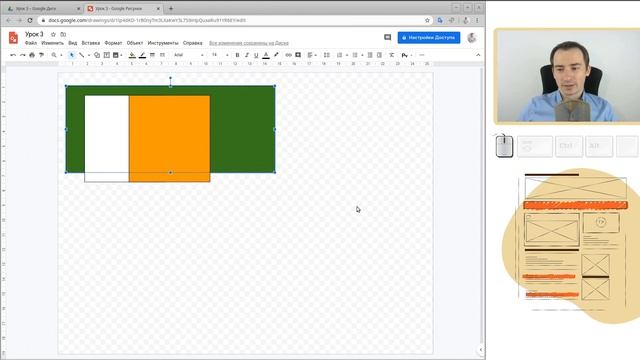
Task: Toggle Italic formatting
Action: (247, 55)
